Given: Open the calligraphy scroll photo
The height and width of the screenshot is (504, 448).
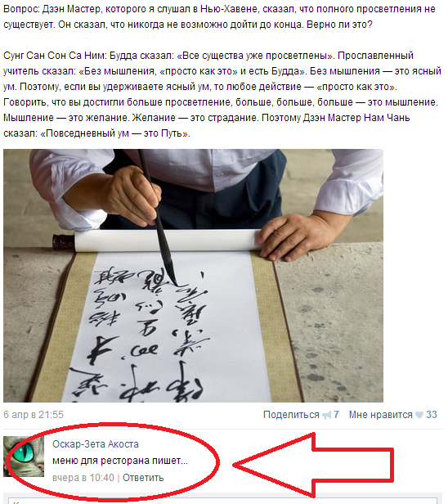Looking at the screenshot, I should coord(193,276).
